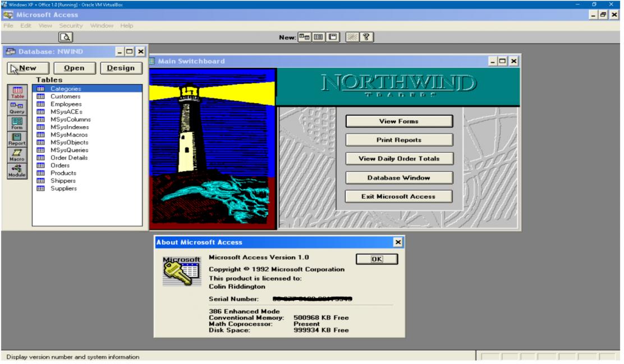The height and width of the screenshot is (364, 624).
Task: Select the MSysColumns table row
Action: click(x=87, y=119)
